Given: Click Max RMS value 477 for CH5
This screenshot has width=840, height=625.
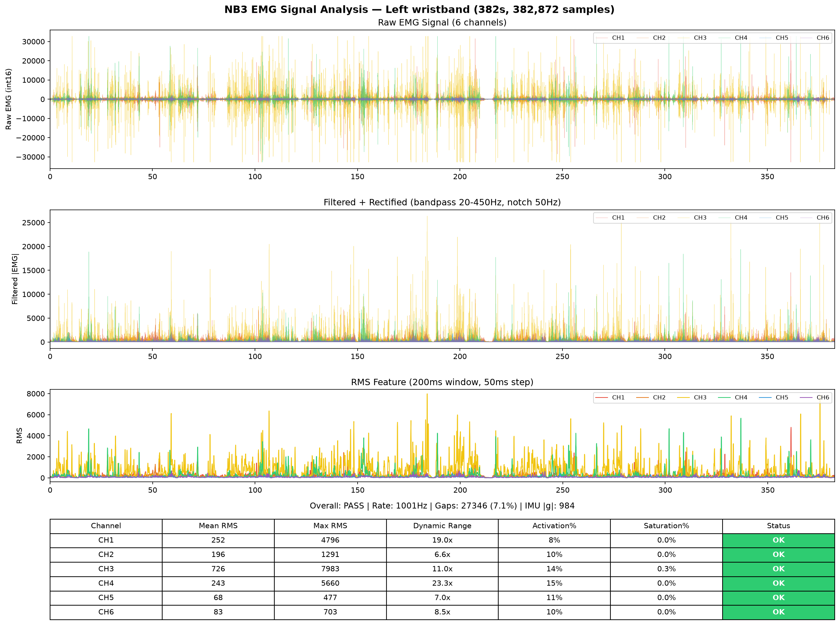Looking at the screenshot, I should (330, 598).
